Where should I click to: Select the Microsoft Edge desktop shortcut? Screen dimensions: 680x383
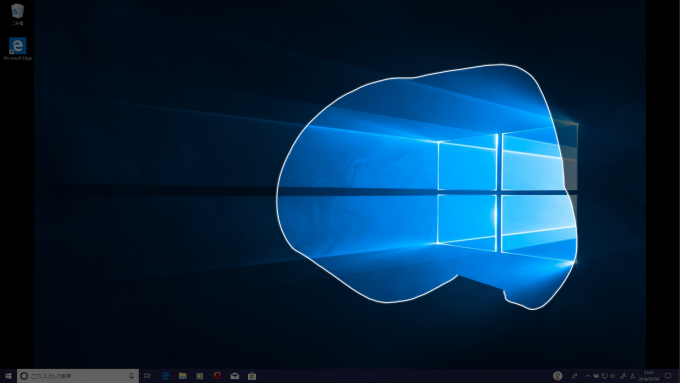click(17, 49)
